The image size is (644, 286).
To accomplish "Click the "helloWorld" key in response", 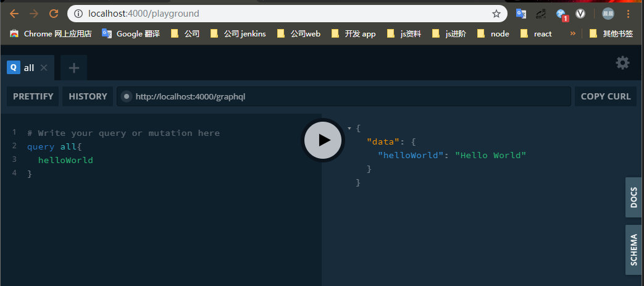I will click(411, 155).
